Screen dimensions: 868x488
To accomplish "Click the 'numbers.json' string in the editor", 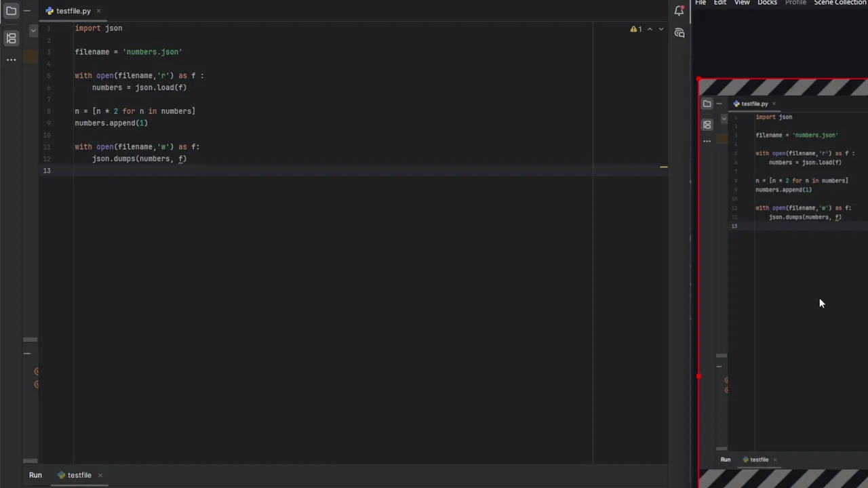I will point(153,52).
